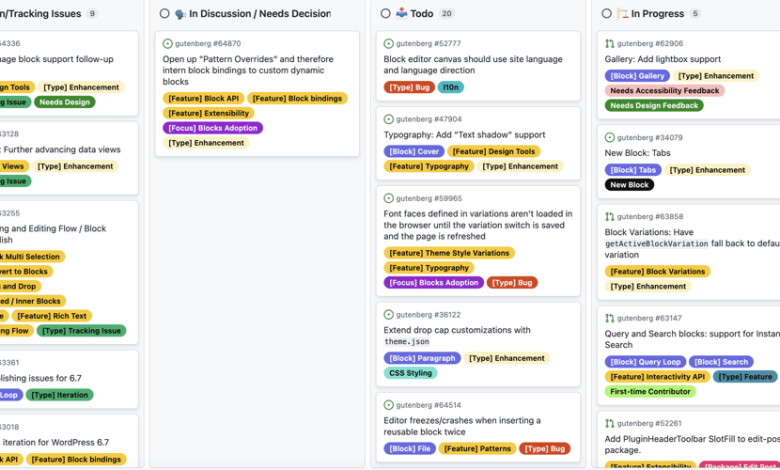Click '[Block] Tabs' label

633,170
